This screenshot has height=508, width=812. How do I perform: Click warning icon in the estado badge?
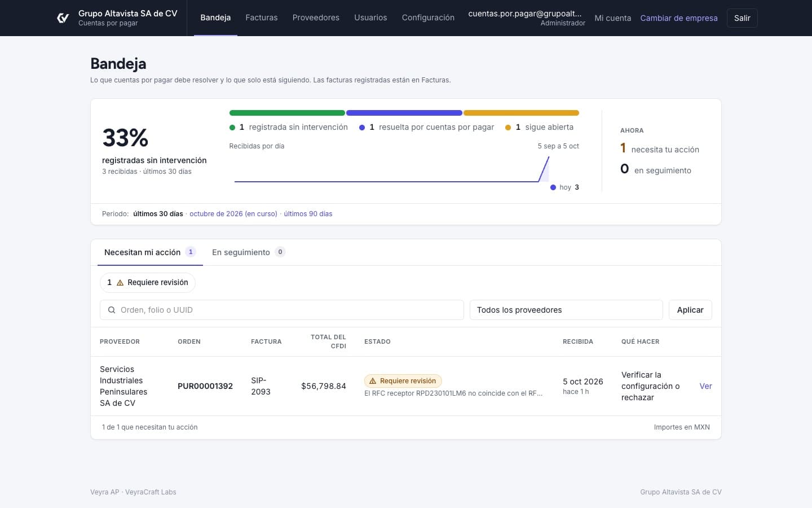[373, 381]
